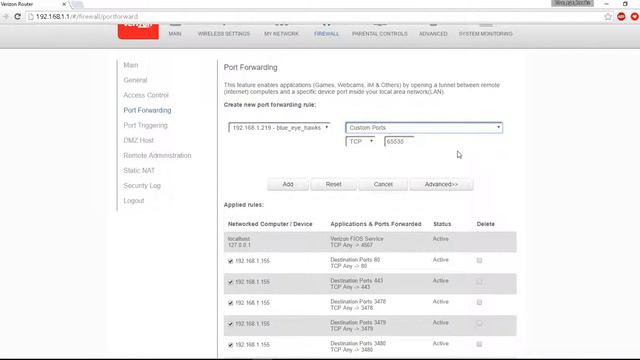Open Port Forwarding sidebar link

[147, 110]
